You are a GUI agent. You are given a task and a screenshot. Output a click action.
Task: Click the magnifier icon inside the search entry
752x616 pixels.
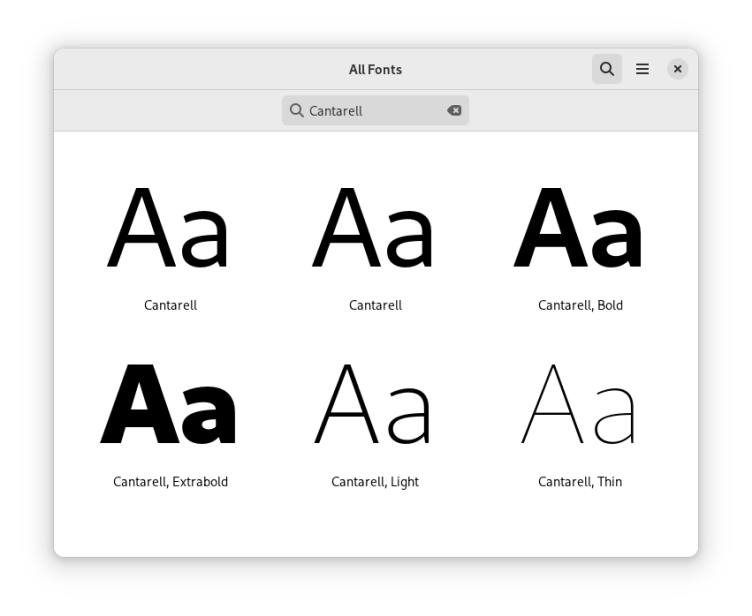[x=297, y=110]
